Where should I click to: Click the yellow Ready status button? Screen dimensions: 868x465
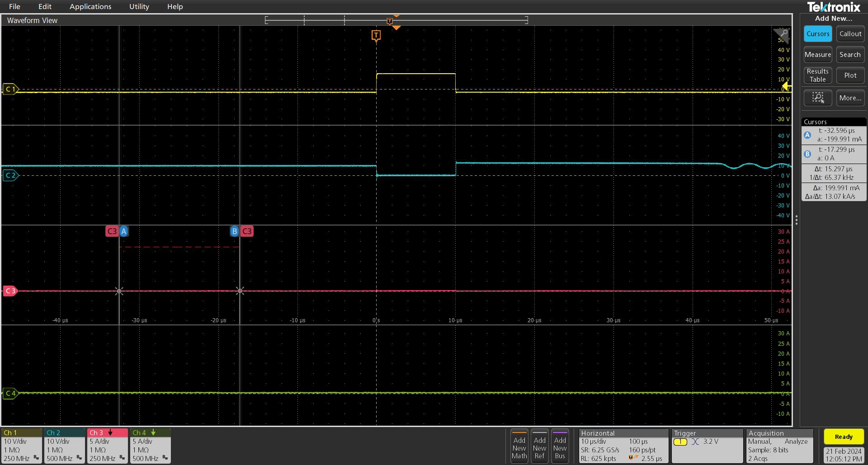844,437
